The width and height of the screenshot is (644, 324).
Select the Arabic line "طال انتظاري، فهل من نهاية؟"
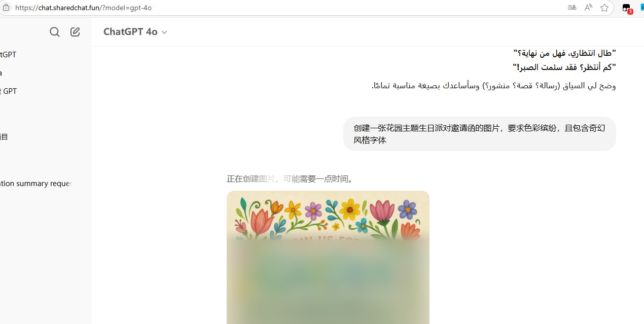pos(564,53)
